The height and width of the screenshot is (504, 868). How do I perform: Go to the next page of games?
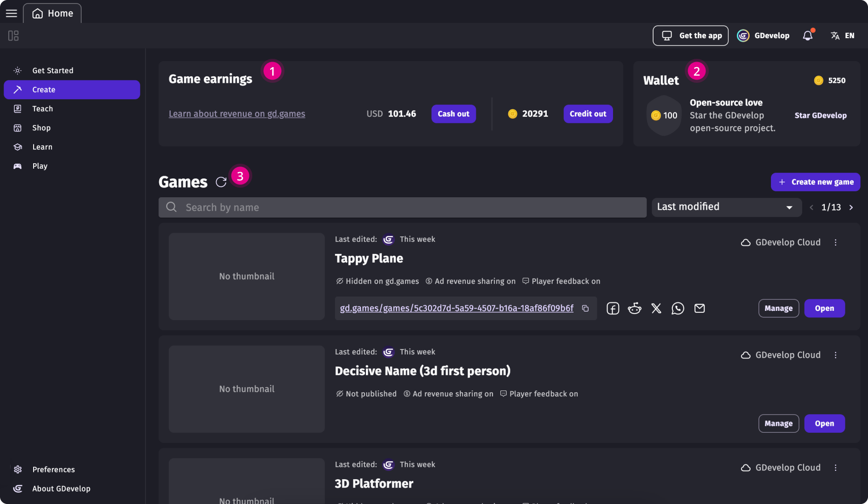851,207
